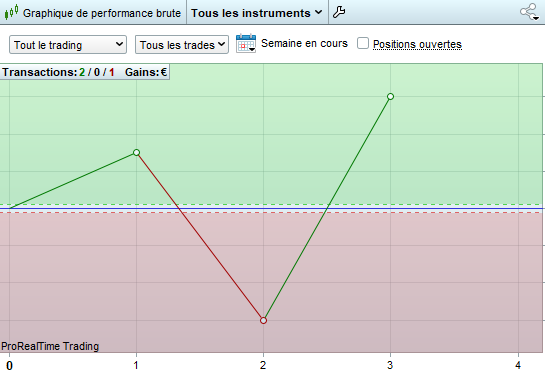The height and width of the screenshot is (373, 545).
Task: Open the Tout le trading dropdown
Action: coord(68,44)
